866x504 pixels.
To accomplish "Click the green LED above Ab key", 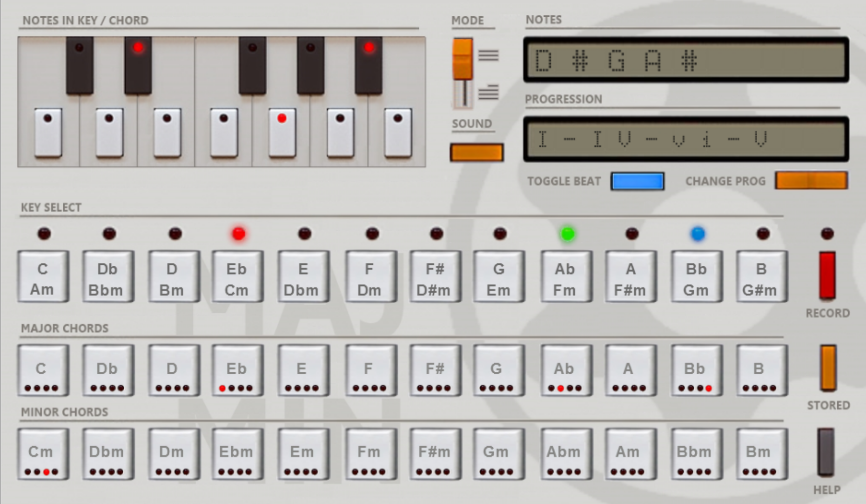I will click(x=567, y=234).
